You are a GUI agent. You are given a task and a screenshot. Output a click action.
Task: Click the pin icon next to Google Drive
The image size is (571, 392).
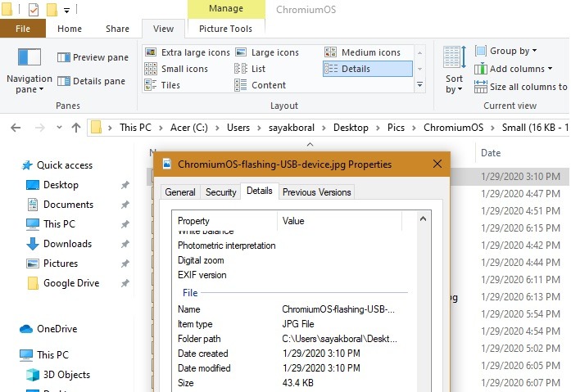pyautogui.click(x=125, y=283)
